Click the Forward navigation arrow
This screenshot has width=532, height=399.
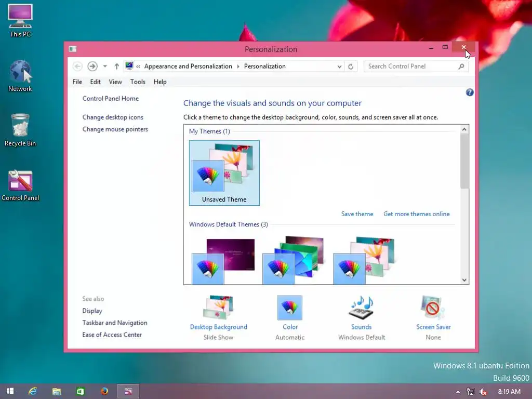pyautogui.click(x=92, y=66)
